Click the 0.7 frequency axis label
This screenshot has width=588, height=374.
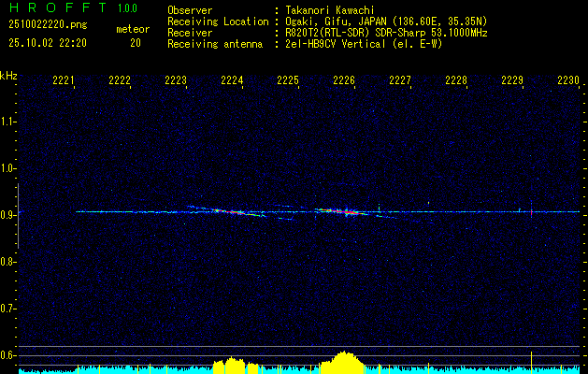pos(7,309)
